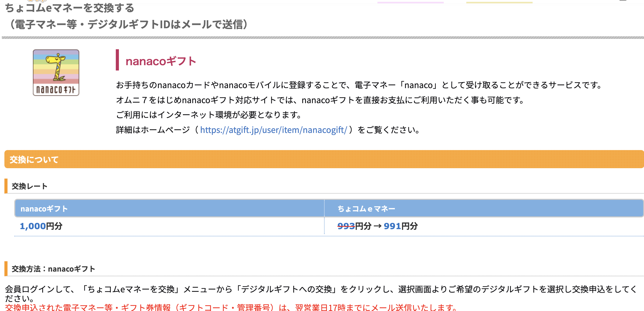644x311 pixels.
Task: Click the オムニ7 description sentence
Action: 321,100
